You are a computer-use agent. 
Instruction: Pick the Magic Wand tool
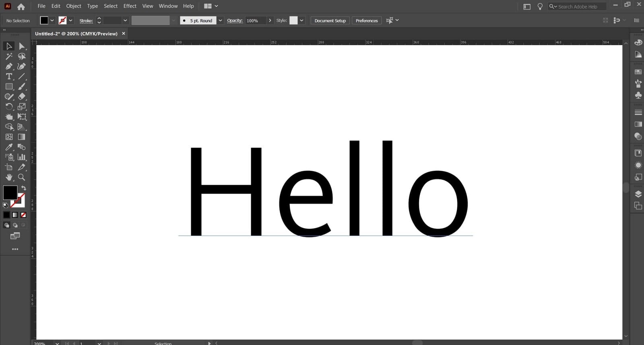tap(9, 56)
